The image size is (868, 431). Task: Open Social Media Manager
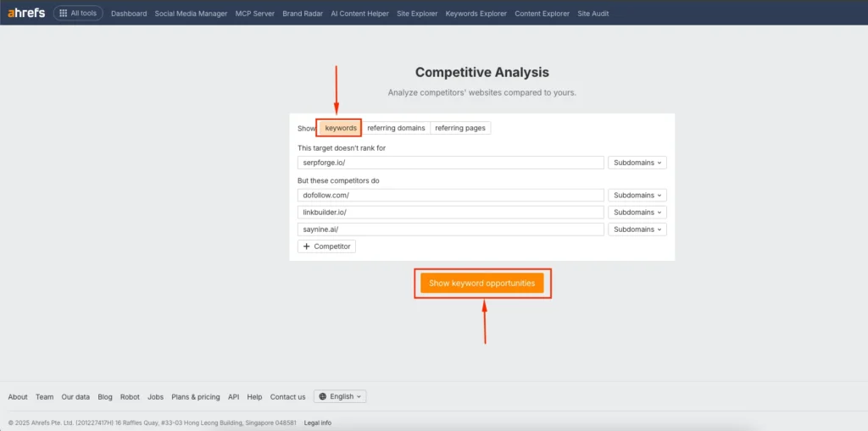(191, 14)
